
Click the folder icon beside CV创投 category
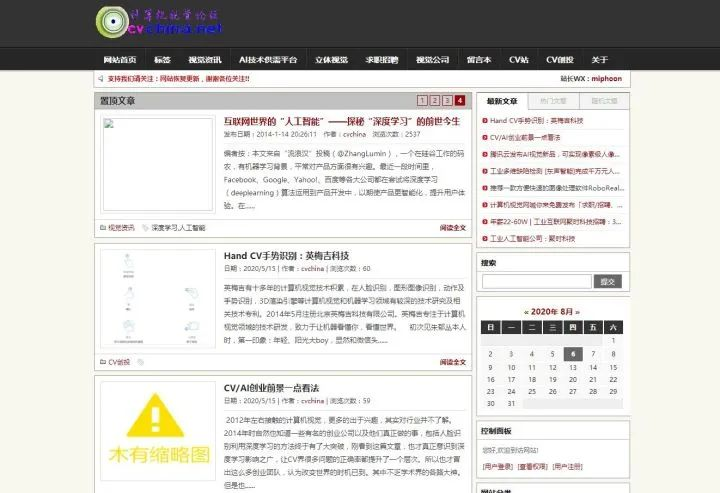103,362
